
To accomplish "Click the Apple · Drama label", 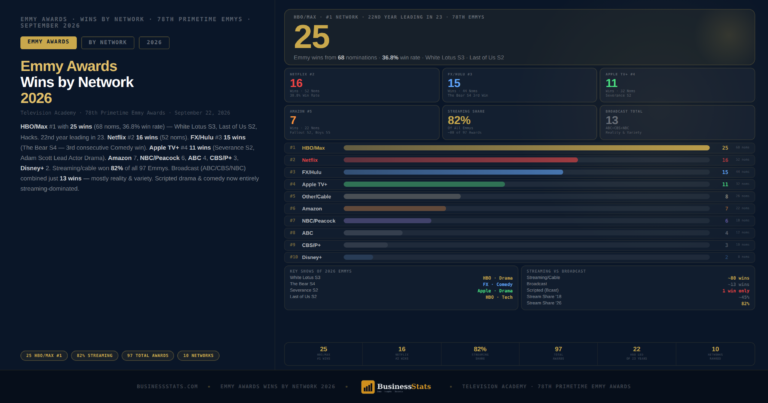I will tap(495, 291).
